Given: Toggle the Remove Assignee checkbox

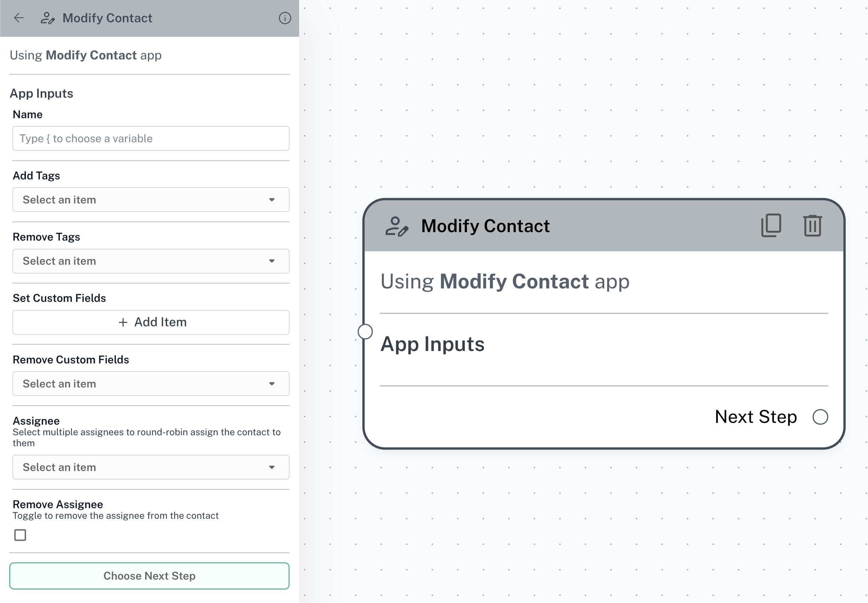Looking at the screenshot, I should pos(21,535).
